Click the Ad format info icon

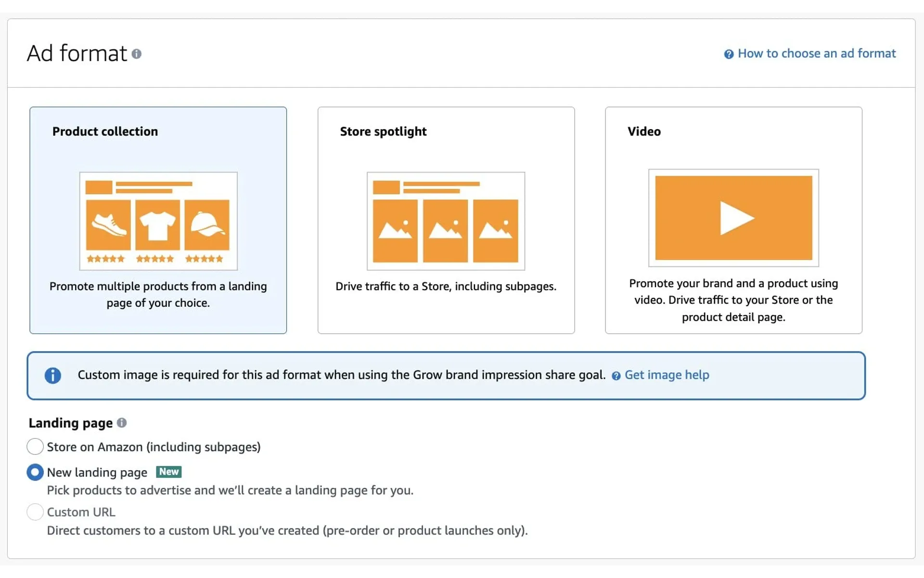point(137,54)
